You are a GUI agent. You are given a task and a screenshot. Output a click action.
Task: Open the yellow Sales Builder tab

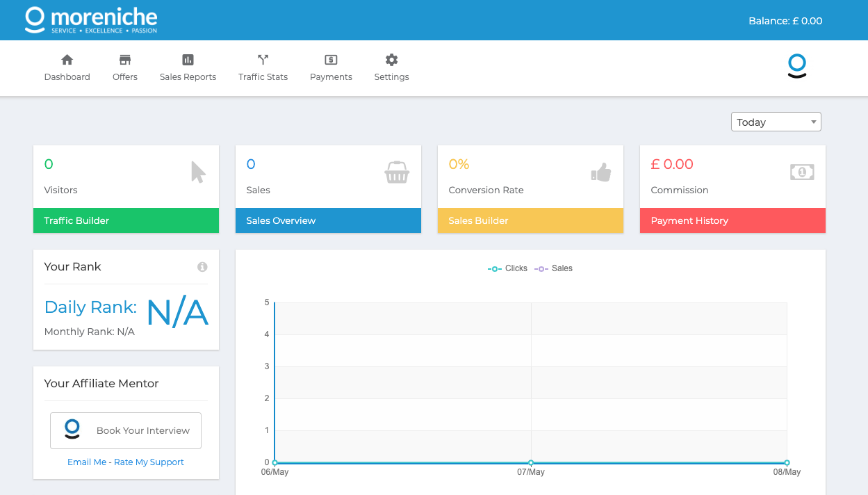coord(530,220)
